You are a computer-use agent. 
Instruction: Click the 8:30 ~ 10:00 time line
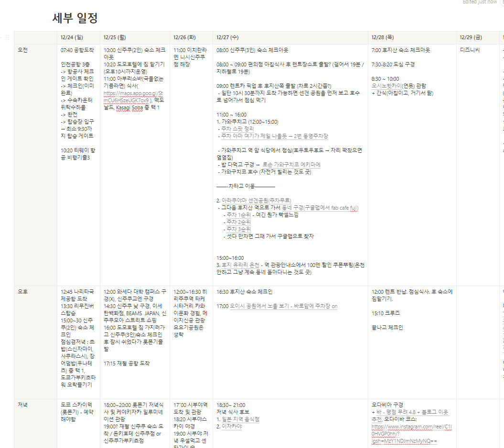(386, 79)
